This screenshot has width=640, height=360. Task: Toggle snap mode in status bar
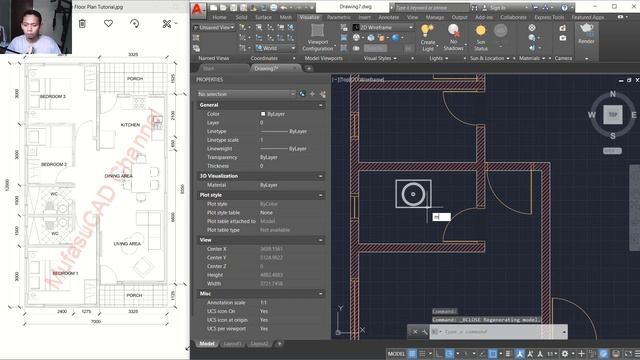(x=422, y=353)
